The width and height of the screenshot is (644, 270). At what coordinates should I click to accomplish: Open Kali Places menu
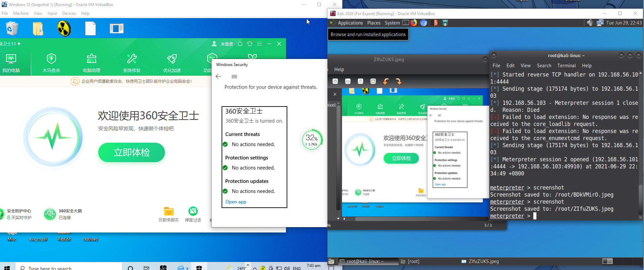[374, 23]
